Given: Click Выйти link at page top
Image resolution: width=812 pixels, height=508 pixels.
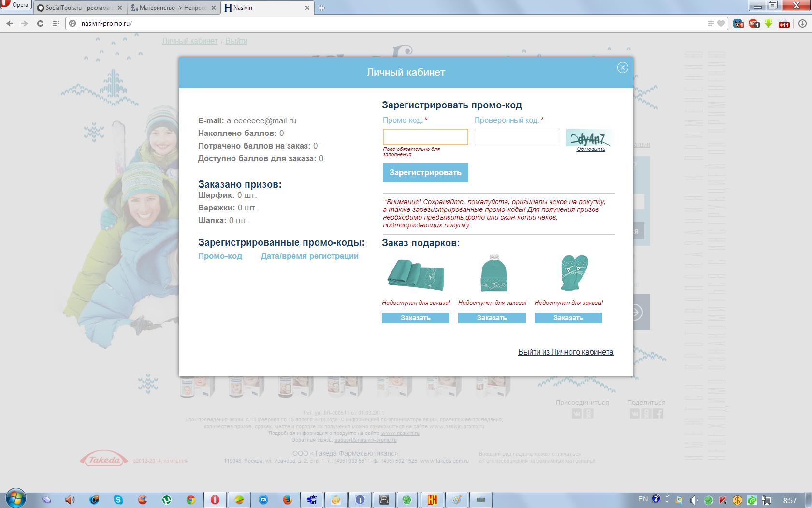Looking at the screenshot, I should tap(236, 41).
